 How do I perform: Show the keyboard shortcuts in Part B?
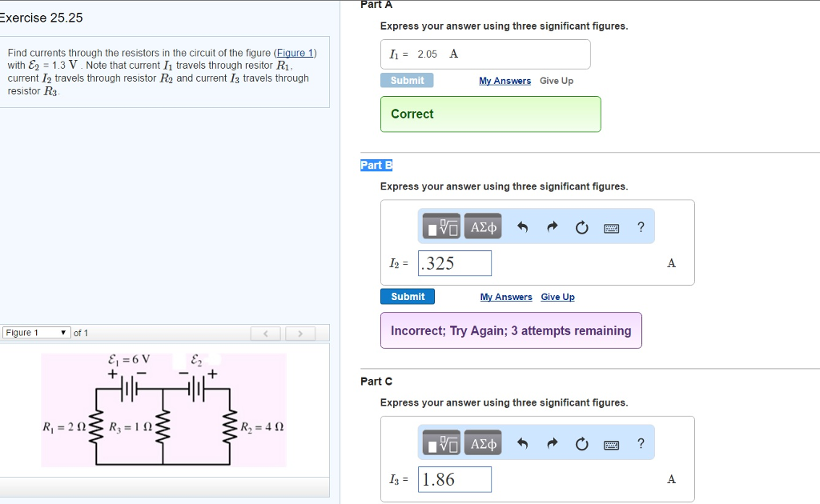click(x=611, y=226)
